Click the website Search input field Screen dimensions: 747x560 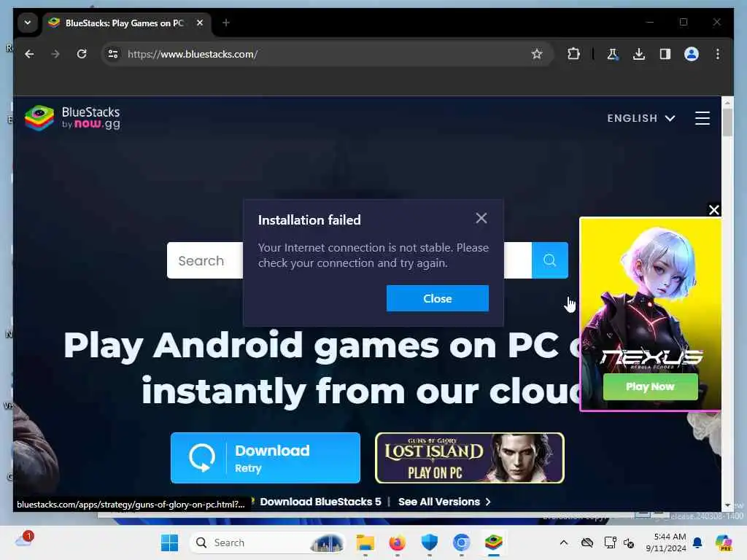(205, 260)
